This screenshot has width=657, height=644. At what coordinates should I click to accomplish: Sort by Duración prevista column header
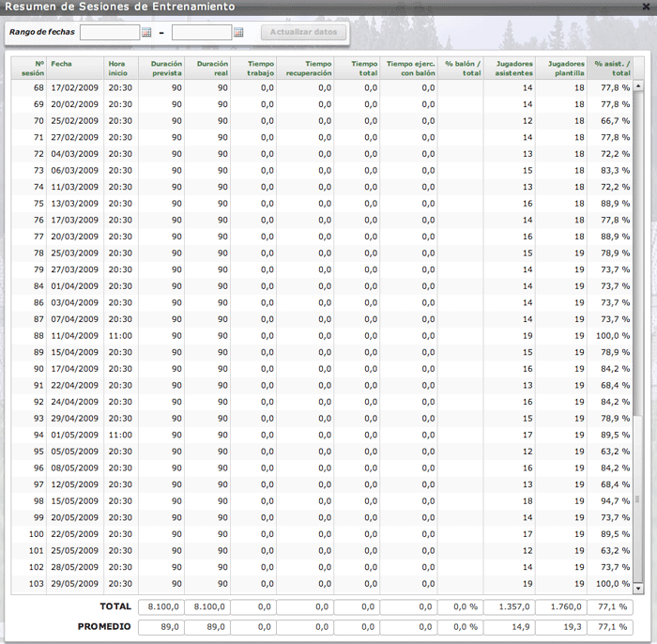[161, 69]
